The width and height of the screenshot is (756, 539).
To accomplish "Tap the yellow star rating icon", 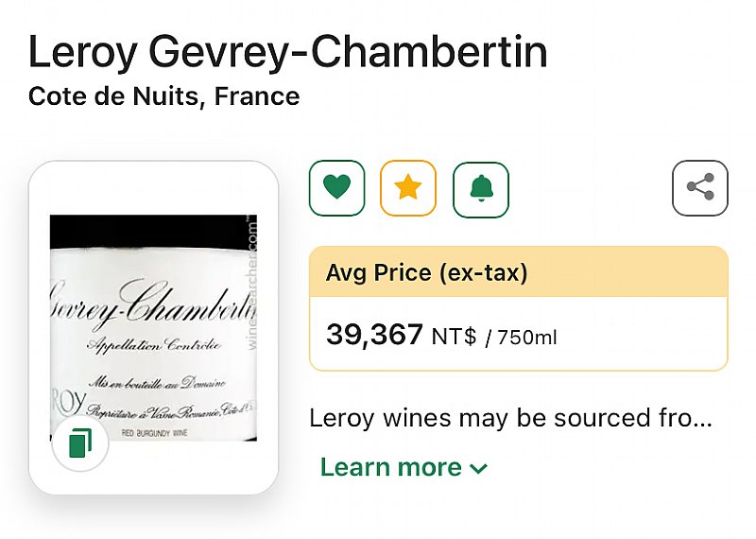I will [408, 188].
